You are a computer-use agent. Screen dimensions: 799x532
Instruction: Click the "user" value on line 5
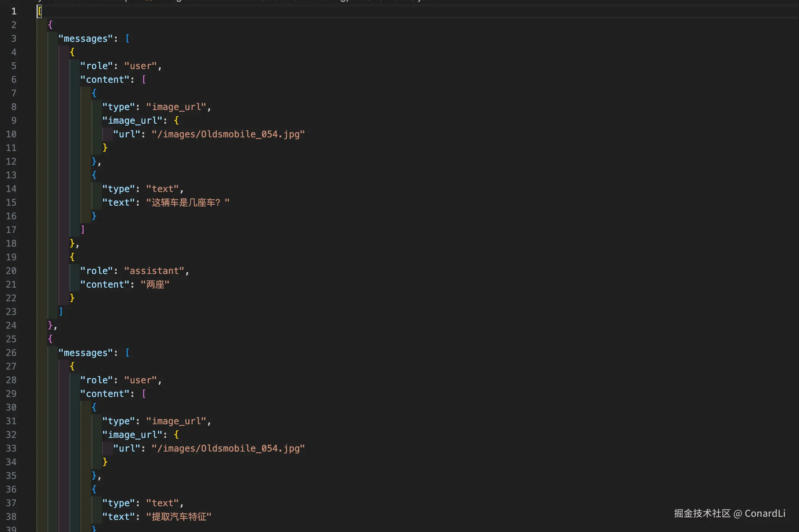(141, 66)
